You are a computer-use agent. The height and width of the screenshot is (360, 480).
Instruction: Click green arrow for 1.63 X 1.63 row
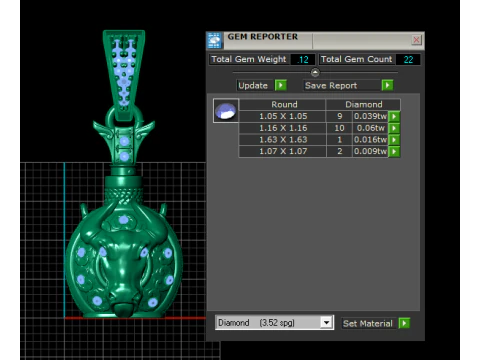point(394,140)
